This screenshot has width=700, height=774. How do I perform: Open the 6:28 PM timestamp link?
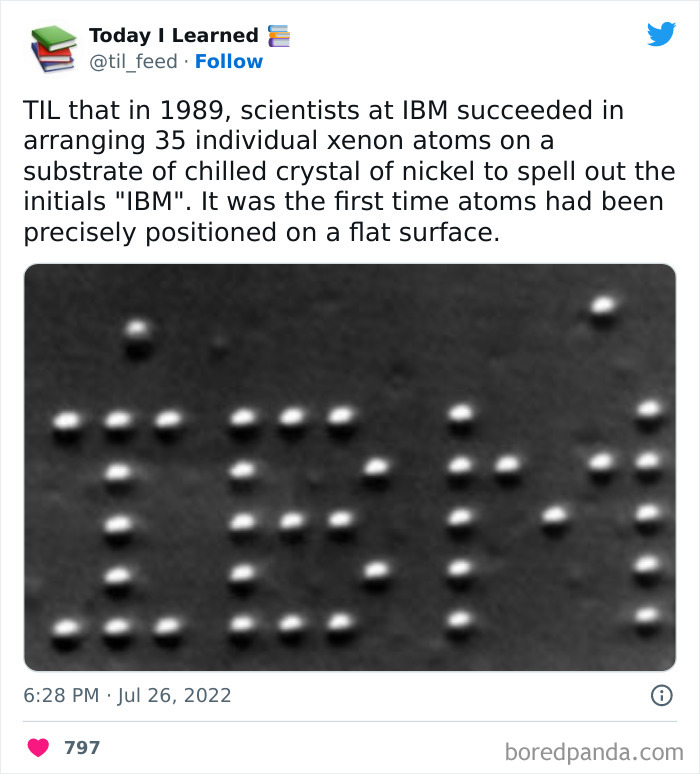coord(61,695)
